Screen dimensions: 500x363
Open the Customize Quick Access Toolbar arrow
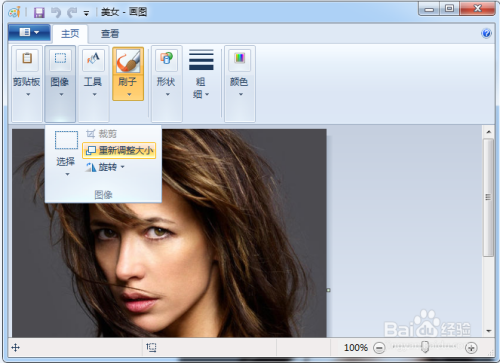tap(86, 13)
